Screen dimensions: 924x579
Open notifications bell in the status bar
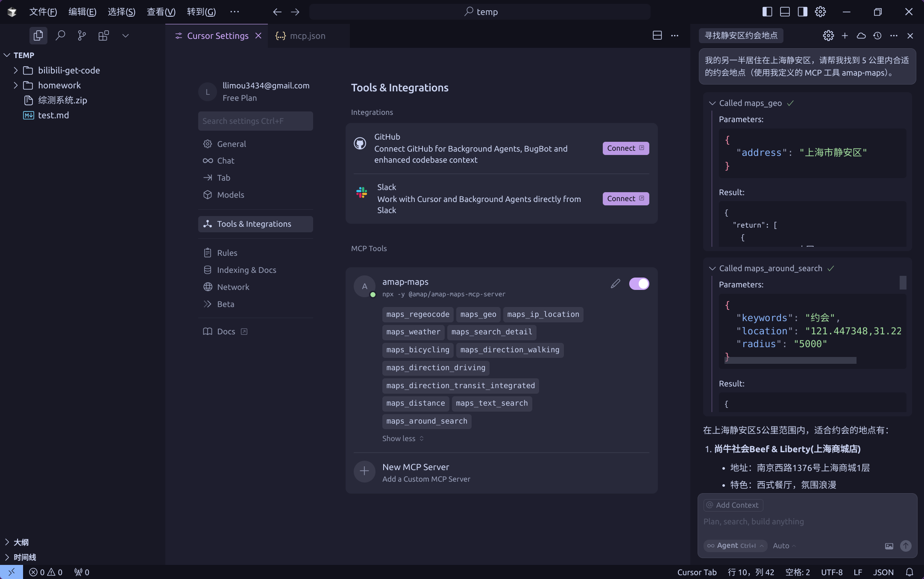tap(909, 572)
